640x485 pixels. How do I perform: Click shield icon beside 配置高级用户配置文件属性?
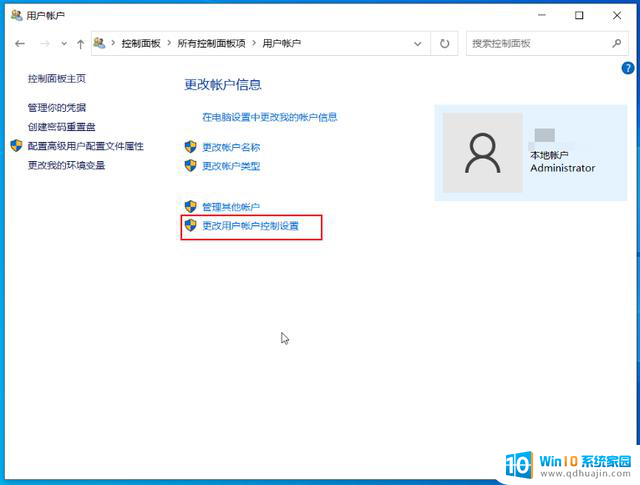point(16,145)
